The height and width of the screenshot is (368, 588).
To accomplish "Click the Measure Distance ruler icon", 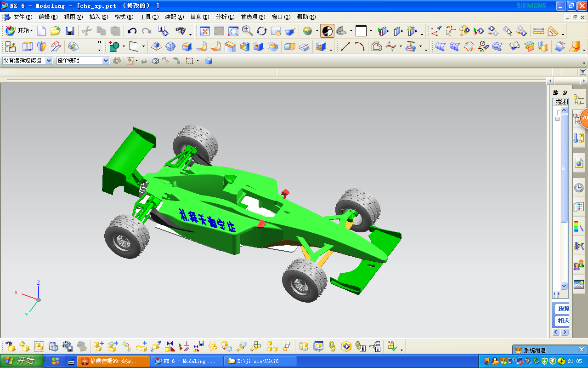I will 538,31.
